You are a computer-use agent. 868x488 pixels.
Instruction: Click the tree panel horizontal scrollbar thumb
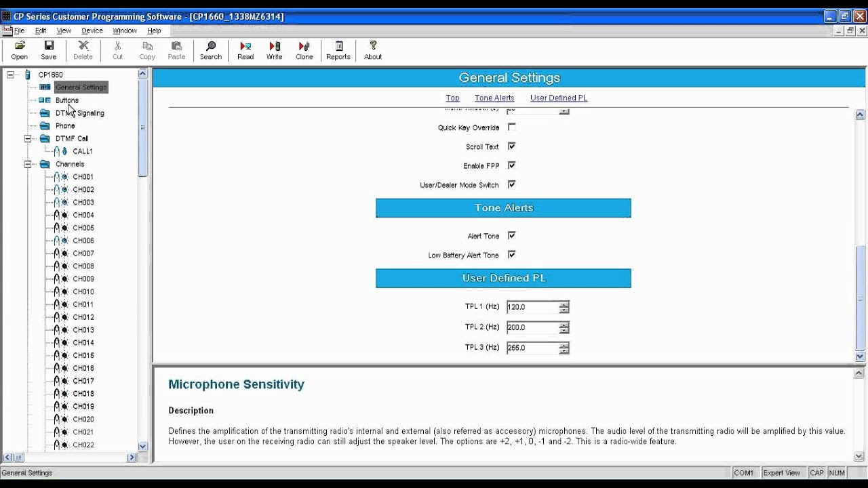pos(18,457)
